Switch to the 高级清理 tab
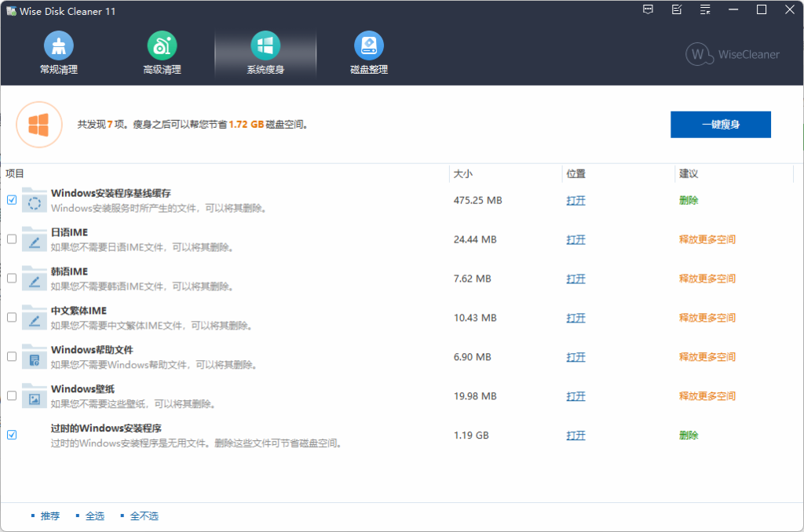Viewport: 804px width, 532px height. point(162,46)
